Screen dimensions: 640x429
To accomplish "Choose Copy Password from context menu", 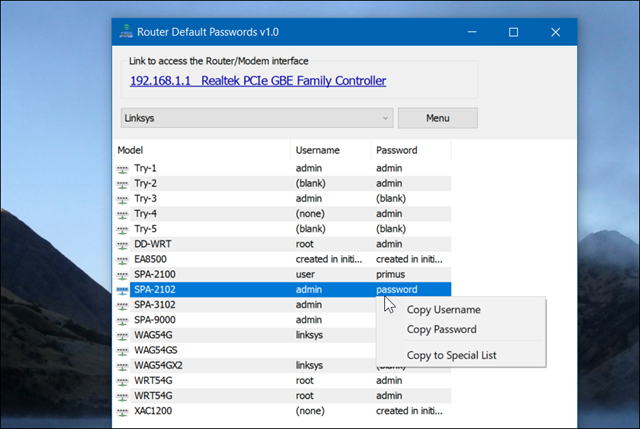I will pyautogui.click(x=441, y=329).
